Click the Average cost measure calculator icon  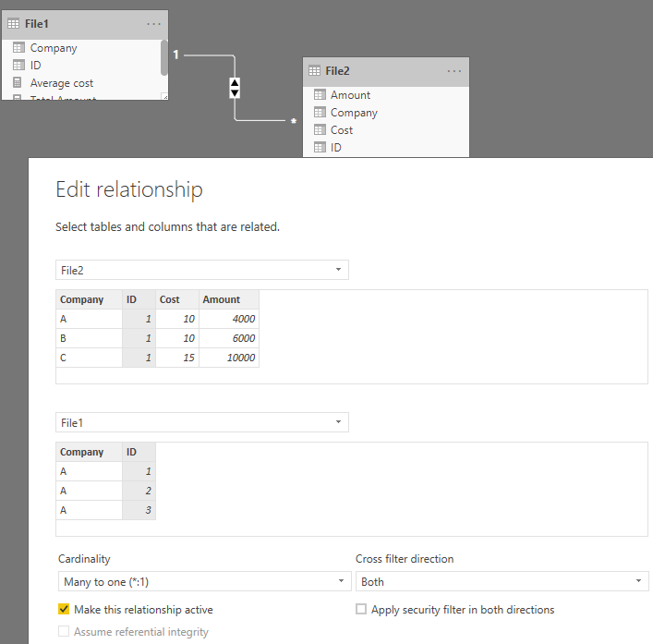pyautogui.click(x=17, y=82)
